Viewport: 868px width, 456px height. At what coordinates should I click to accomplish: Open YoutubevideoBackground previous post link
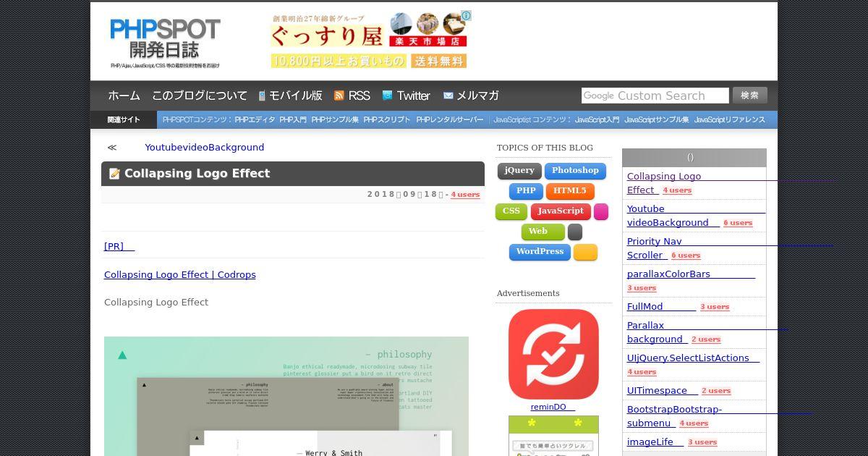point(204,148)
